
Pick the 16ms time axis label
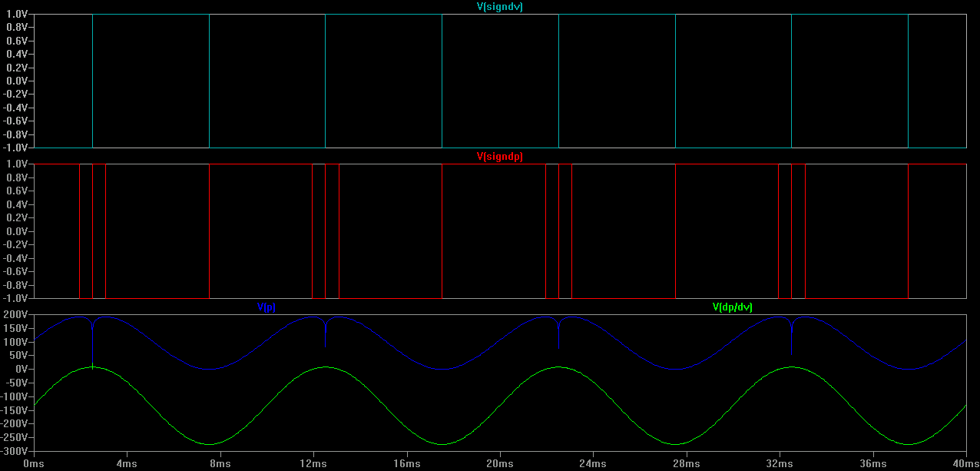[406, 463]
